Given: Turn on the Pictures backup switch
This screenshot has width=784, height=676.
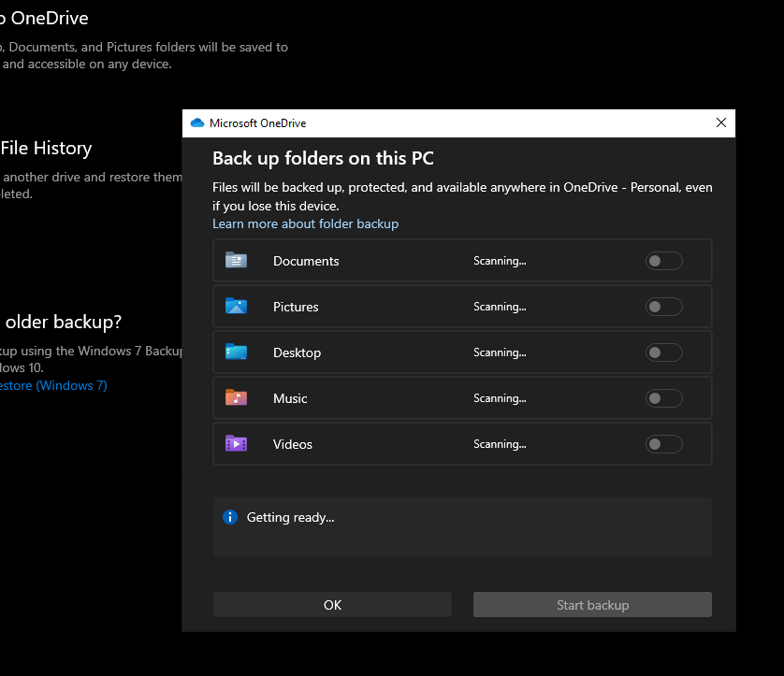Looking at the screenshot, I should pos(664,307).
